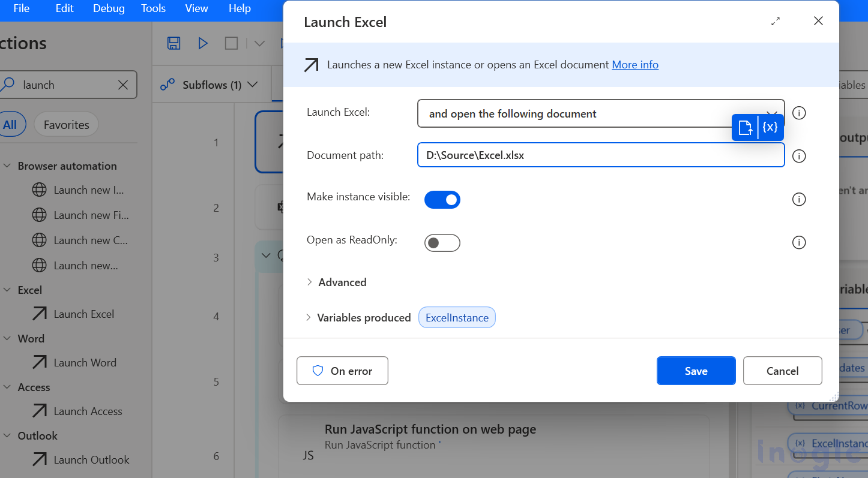
Task: Open the {x} variable selector icon
Action: point(770,127)
